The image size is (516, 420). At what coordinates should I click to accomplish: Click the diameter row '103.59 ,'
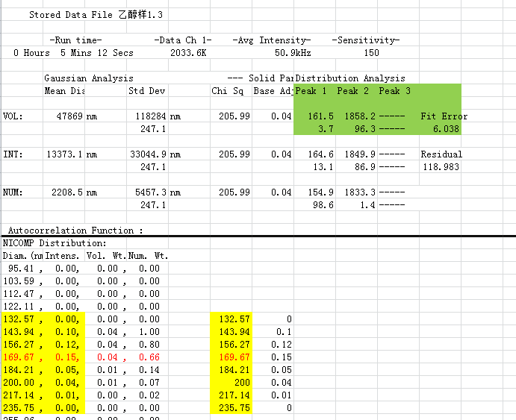coord(22,281)
